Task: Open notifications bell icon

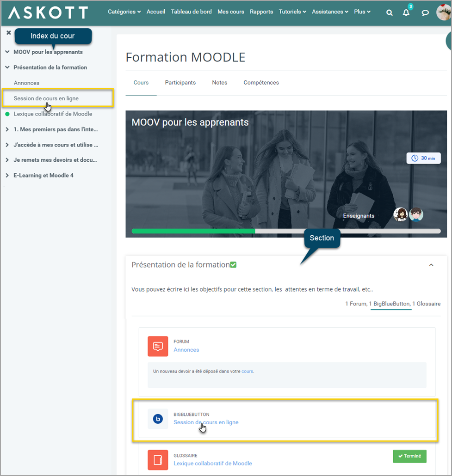Action: coord(406,12)
